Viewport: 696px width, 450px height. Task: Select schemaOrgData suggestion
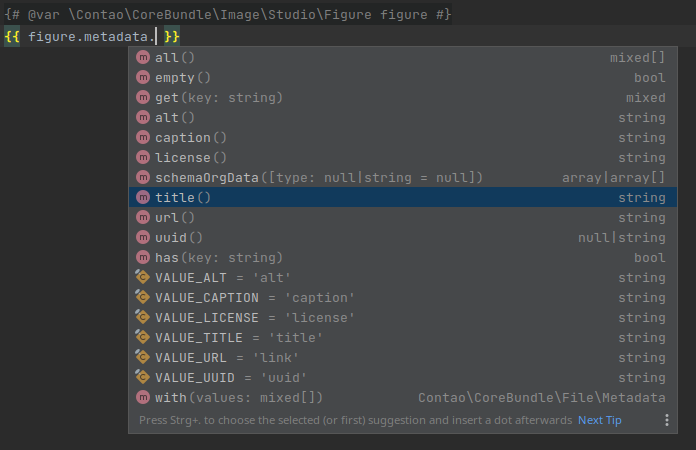coord(403,178)
